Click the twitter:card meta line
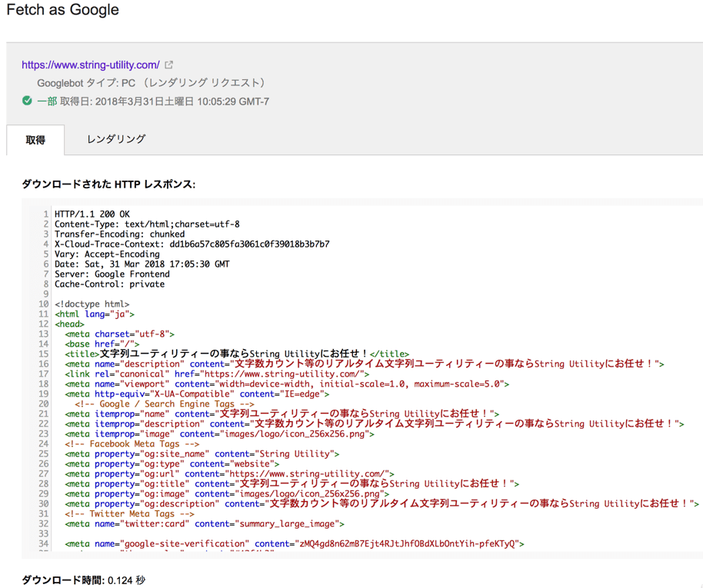 pyautogui.click(x=205, y=523)
